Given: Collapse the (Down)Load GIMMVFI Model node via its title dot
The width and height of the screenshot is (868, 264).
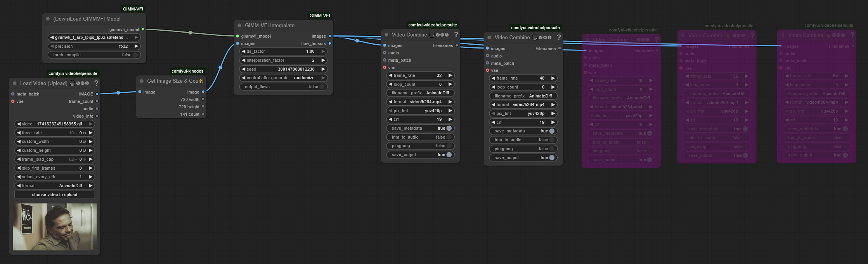Looking at the screenshot, I should pyautogui.click(x=48, y=19).
